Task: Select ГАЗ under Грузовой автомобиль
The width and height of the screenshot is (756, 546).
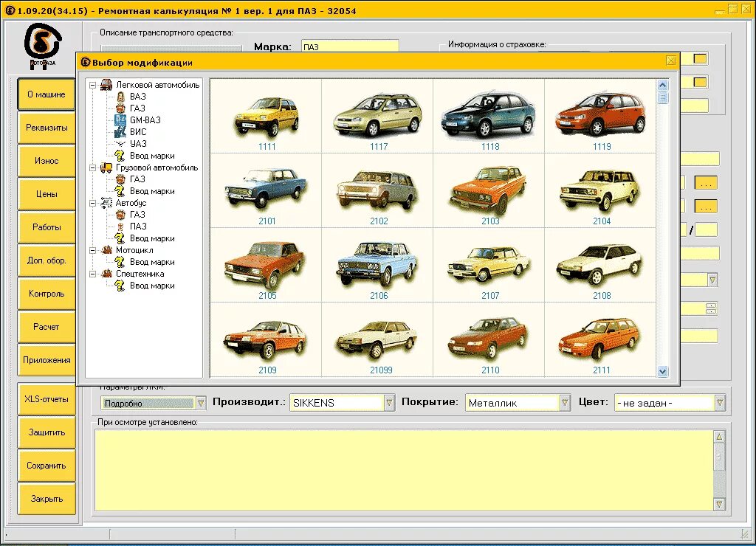Action: pyautogui.click(x=137, y=179)
